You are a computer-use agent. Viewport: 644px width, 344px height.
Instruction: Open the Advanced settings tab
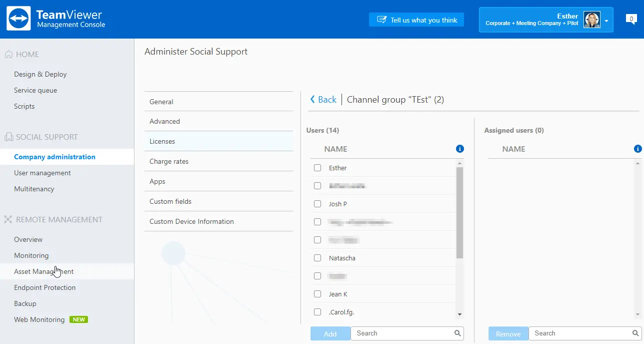(218, 121)
